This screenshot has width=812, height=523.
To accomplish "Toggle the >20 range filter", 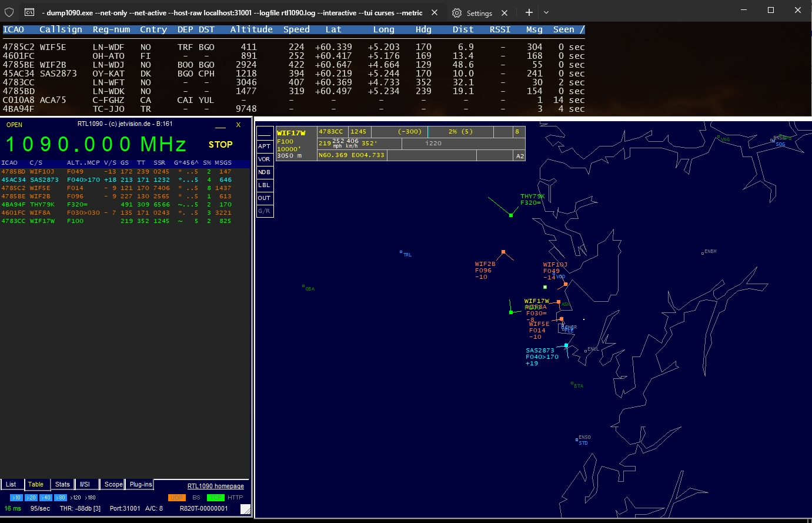I will point(31,498).
